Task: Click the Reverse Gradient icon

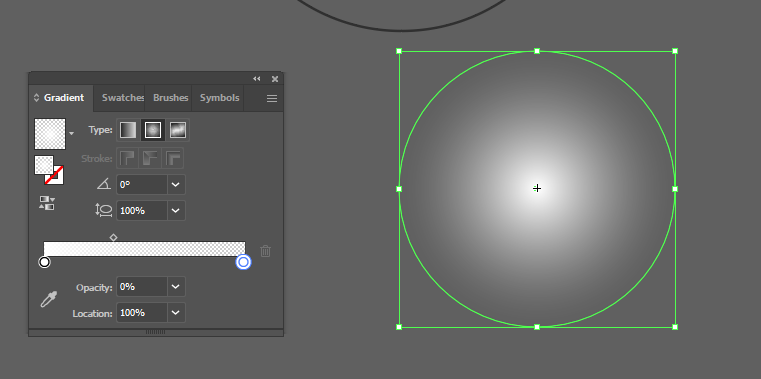Action: [x=47, y=203]
